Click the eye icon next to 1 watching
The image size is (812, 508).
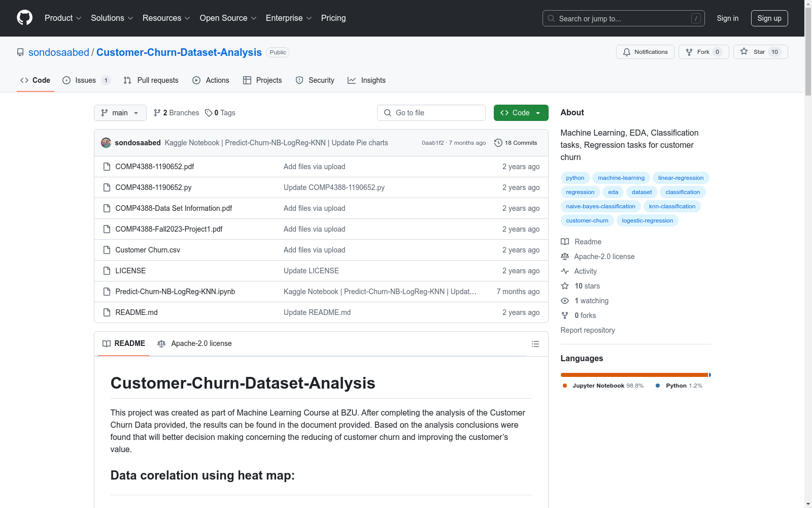[x=565, y=301]
